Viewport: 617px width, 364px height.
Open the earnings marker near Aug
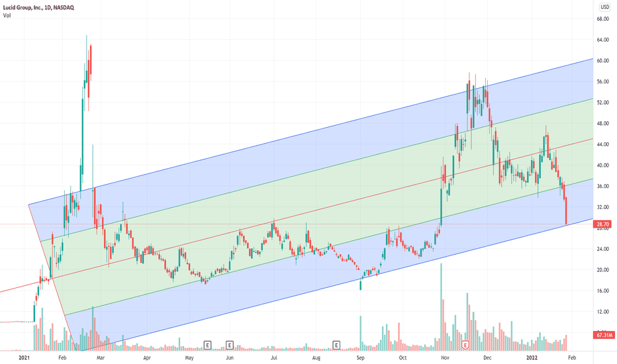[336, 345]
